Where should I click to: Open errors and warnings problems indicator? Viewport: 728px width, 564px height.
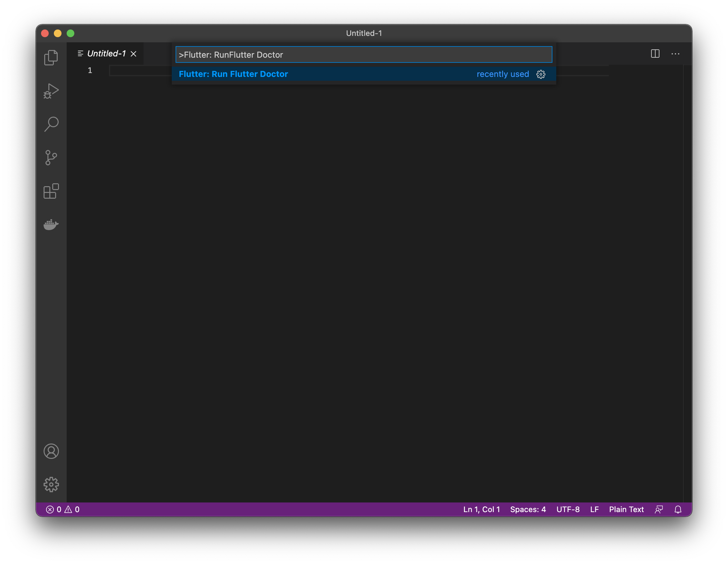point(63,509)
